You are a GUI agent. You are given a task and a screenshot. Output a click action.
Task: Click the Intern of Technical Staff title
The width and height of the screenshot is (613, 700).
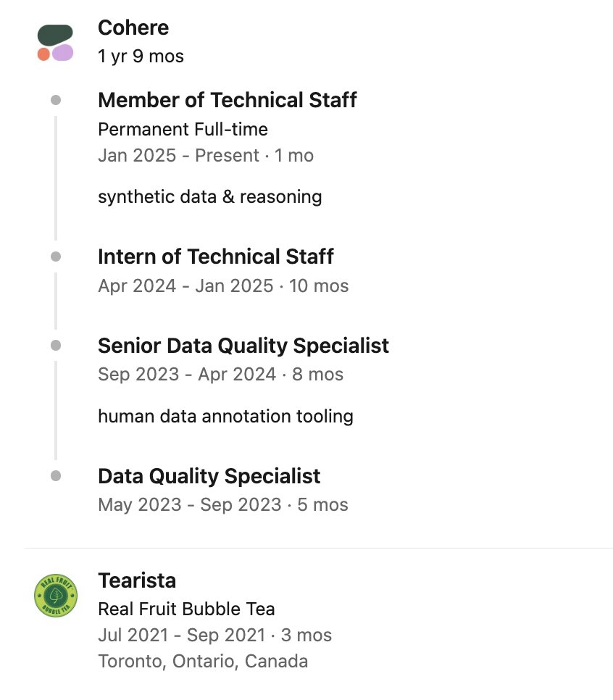pos(216,257)
